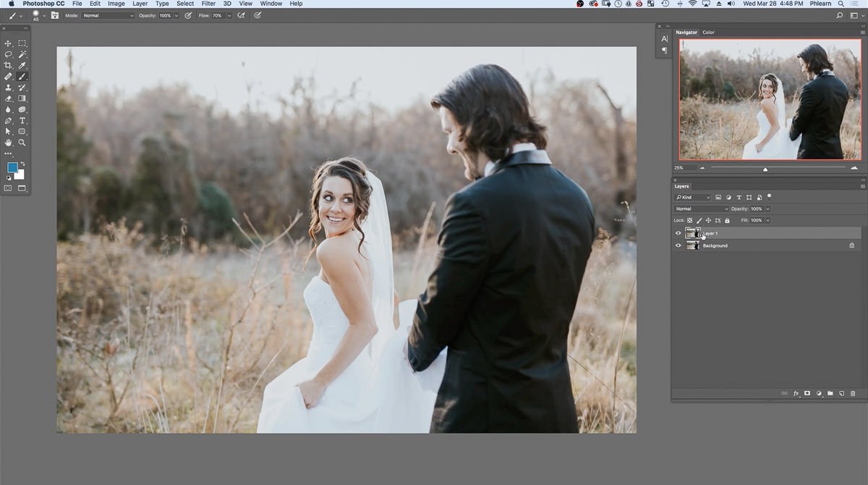
Task: Open the layer Fill dropdown
Action: click(767, 220)
